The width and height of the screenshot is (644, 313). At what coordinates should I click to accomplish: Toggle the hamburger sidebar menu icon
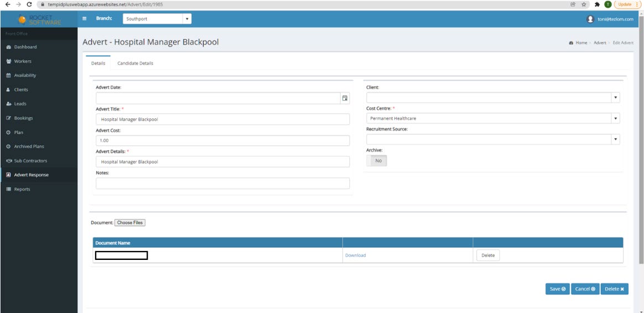tap(85, 18)
